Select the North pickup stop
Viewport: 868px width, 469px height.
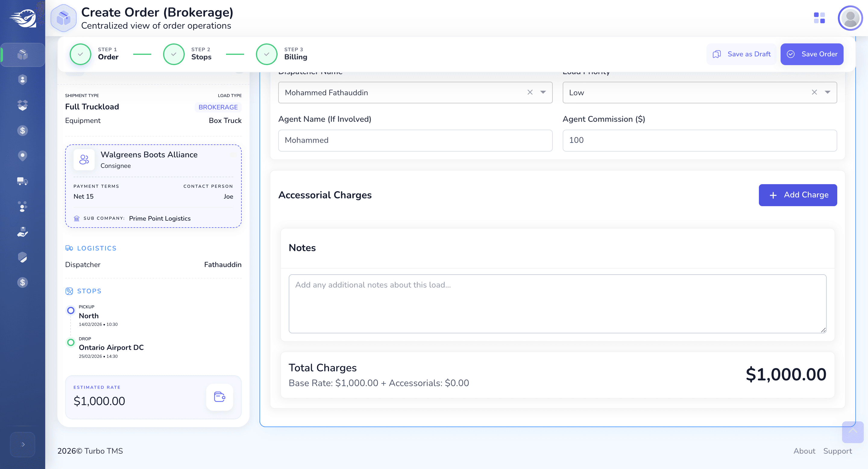click(x=89, y=316)
